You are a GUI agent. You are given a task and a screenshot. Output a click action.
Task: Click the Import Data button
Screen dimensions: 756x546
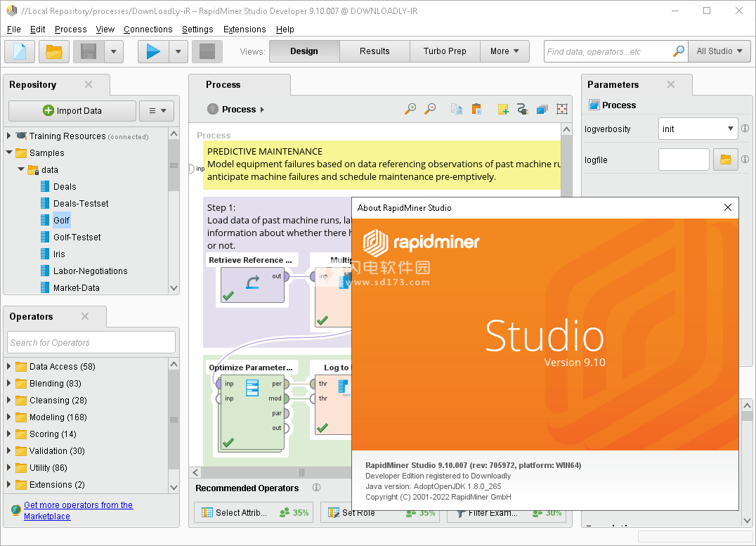click(72, 110)
